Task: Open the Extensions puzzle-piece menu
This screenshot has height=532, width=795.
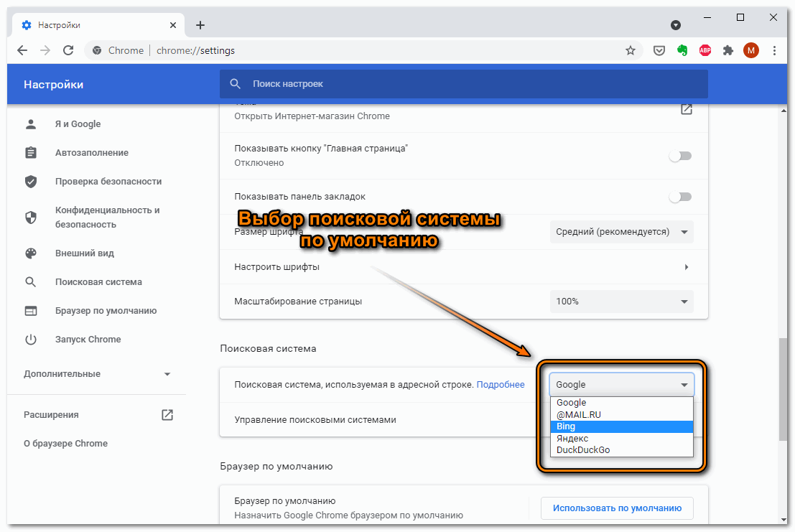Action: (x=728, y=50)
